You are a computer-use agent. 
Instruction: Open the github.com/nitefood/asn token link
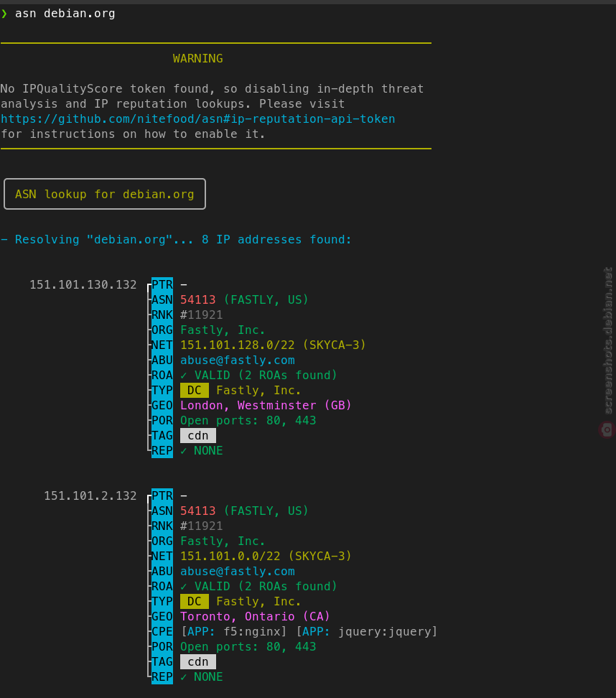click(x=197, y=119)
